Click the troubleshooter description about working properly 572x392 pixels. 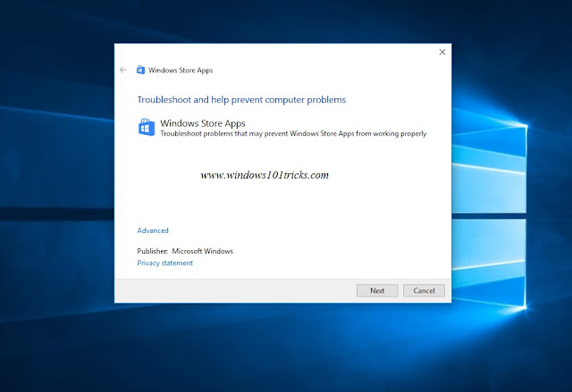(293, 134)
